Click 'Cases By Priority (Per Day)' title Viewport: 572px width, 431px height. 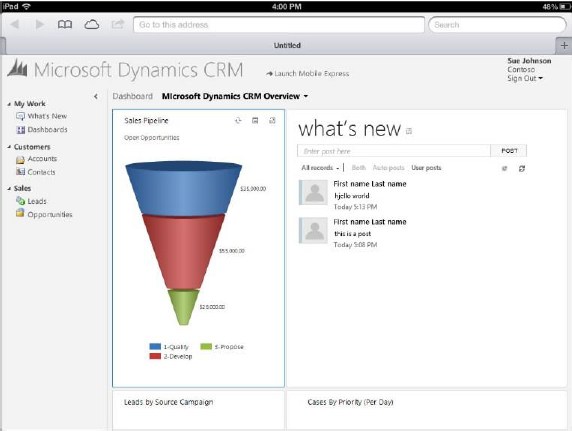click(350, 402)
